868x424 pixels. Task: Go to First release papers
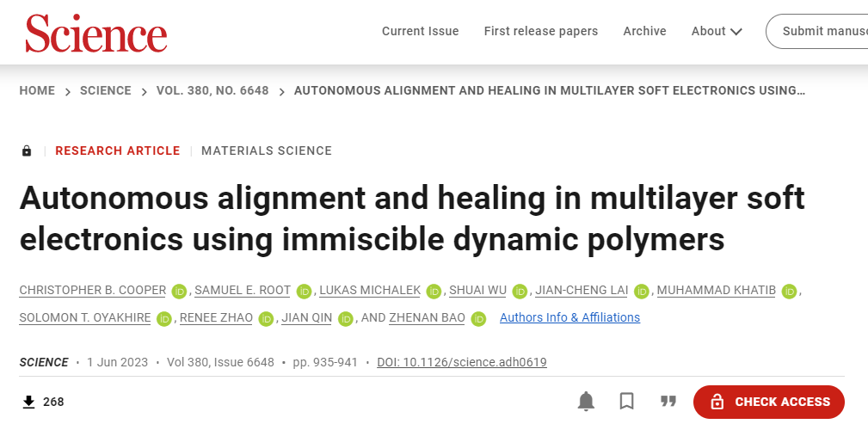pyautogui.click(x=541, y=32)
